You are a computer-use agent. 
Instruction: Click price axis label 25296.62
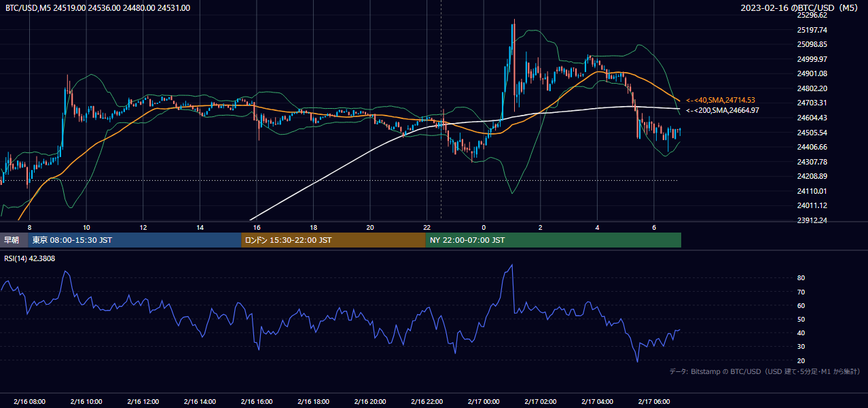[x=812, y=15]
